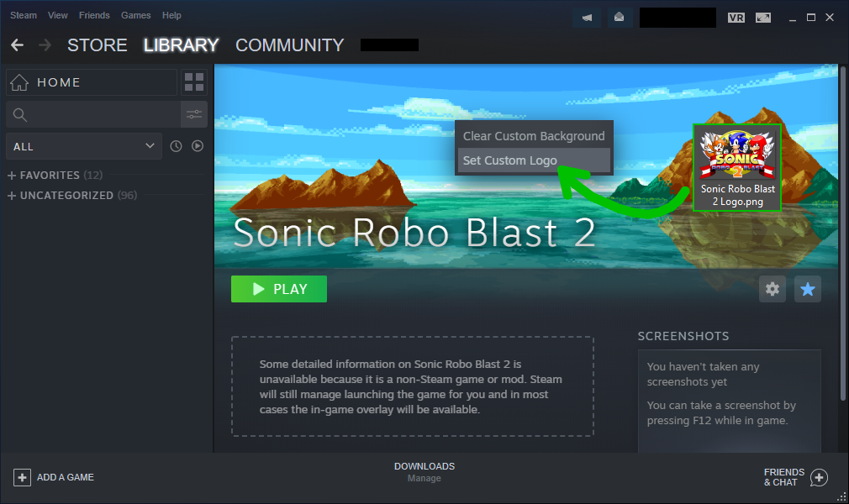
Task: Select the Sonic Robo Blast 2 Logo.png file
Action: coord(737,167)
